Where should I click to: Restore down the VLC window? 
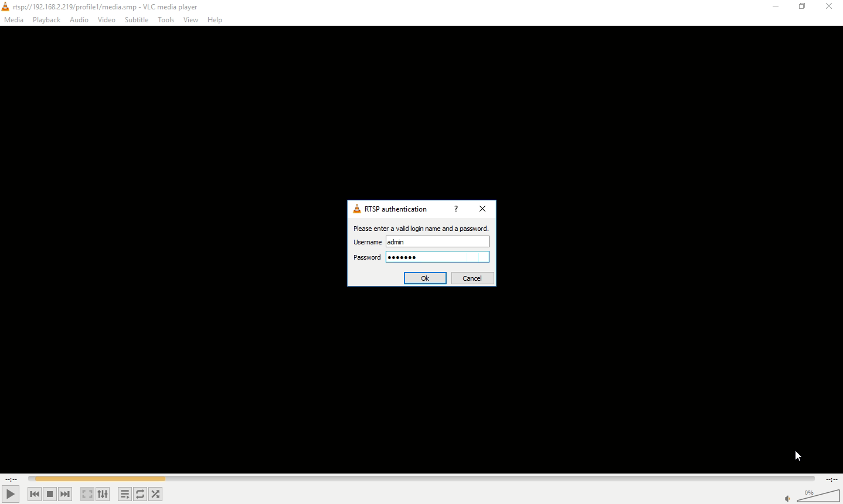802,6
